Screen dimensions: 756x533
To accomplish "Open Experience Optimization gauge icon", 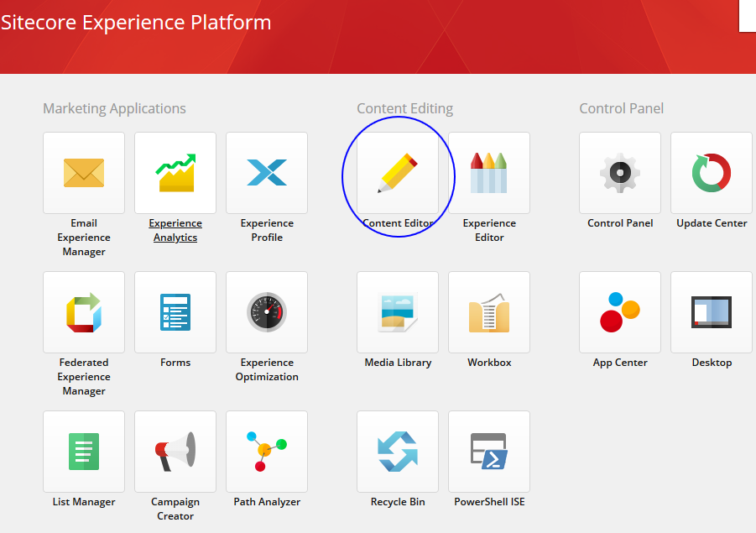I will point(267,312).
